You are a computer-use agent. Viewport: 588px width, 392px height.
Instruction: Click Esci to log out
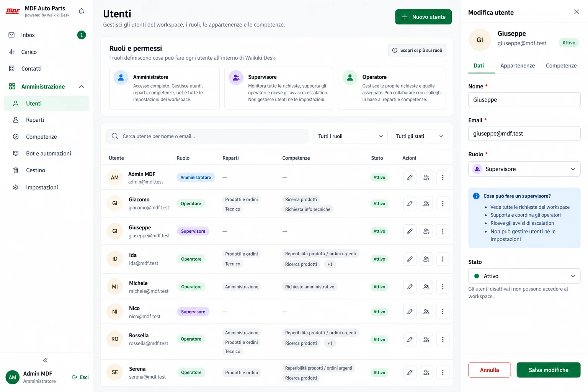(x=80, y=377)
